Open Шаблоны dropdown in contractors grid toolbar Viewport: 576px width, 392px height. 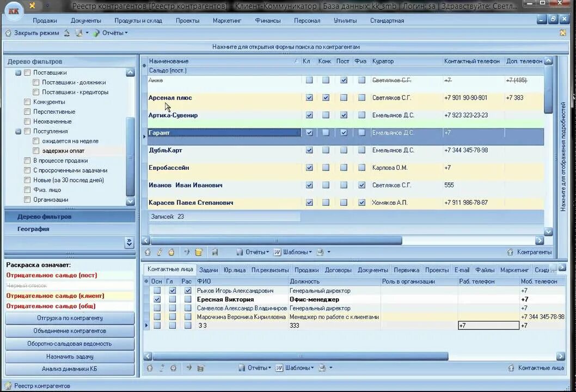pos(297,252)
